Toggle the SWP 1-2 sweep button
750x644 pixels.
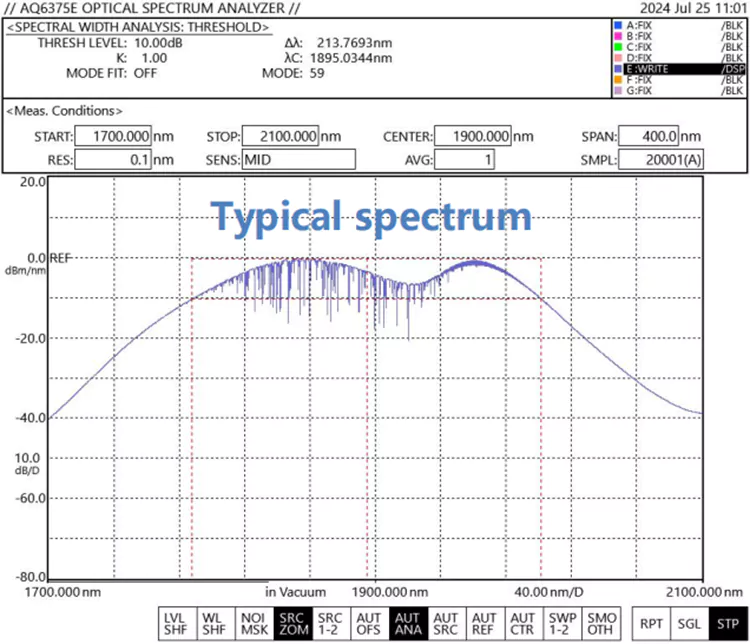pyautogui.click(x=563, y=624)
